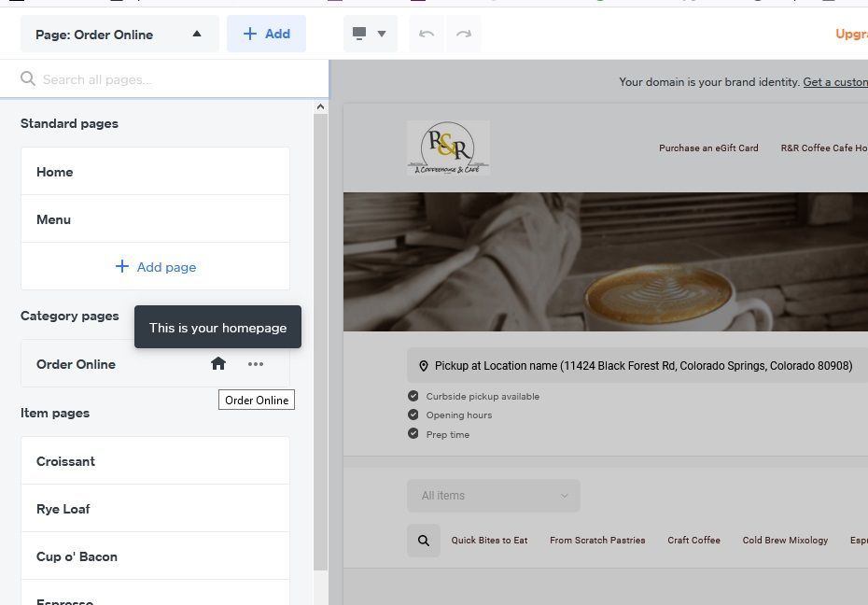Viewport: 868px width, 605px height.
Task: Click the magnifier icon in category bar
Action: click(x=424, y=541)
